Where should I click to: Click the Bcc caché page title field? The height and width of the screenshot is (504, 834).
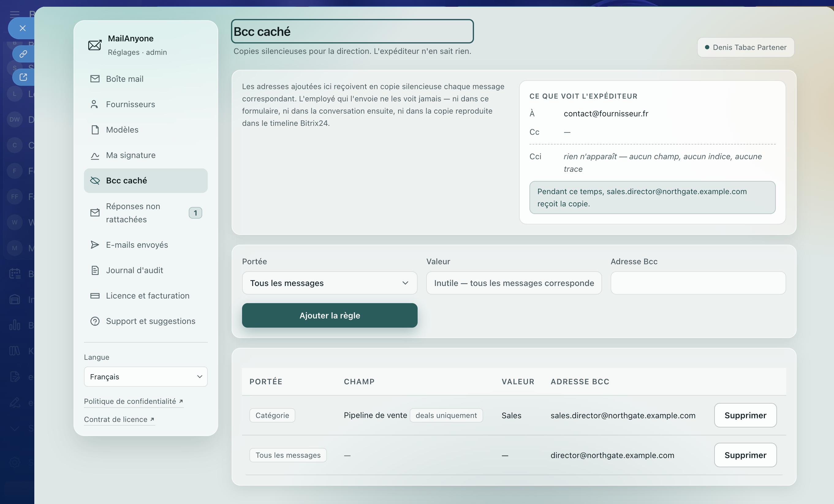coord(352,32)
